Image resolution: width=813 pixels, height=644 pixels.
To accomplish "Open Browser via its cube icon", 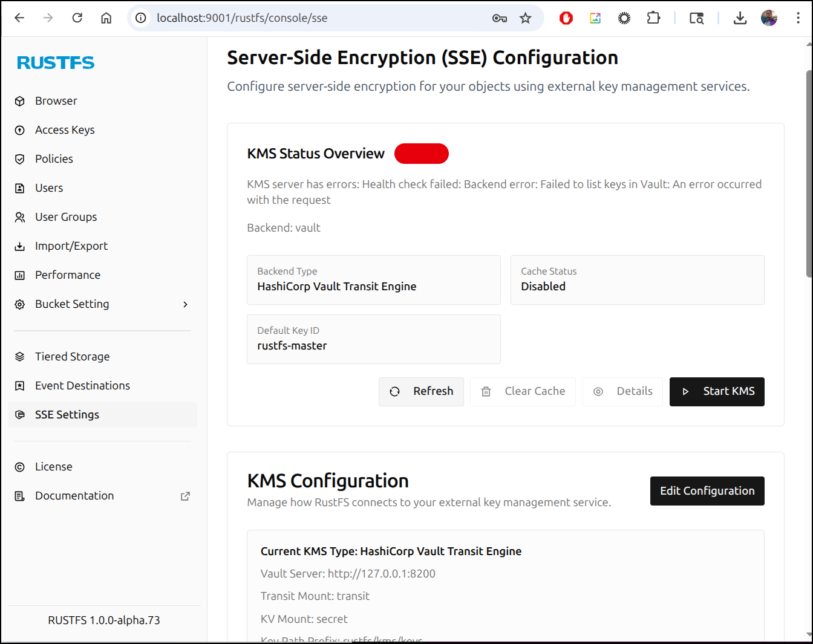I will pos(20,101).
